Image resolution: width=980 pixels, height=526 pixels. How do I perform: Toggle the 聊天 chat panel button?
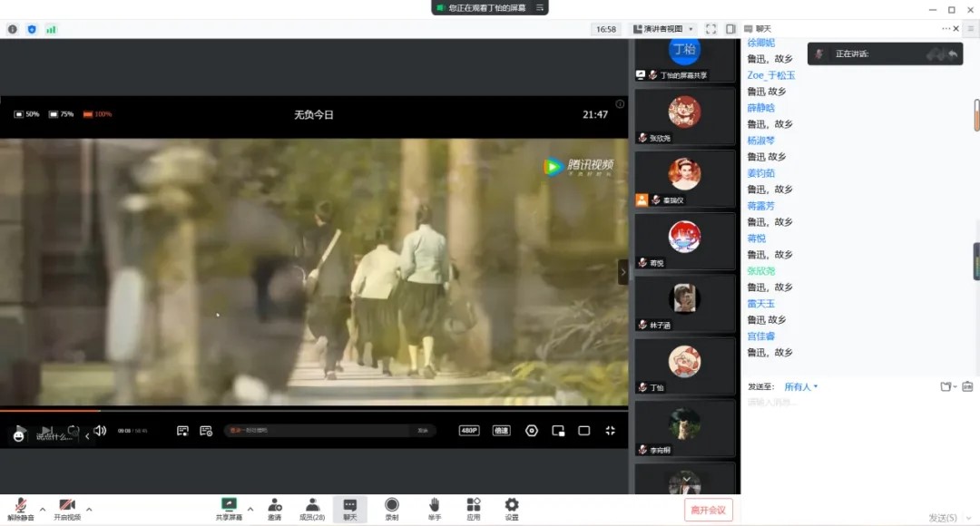pos(350,509)
